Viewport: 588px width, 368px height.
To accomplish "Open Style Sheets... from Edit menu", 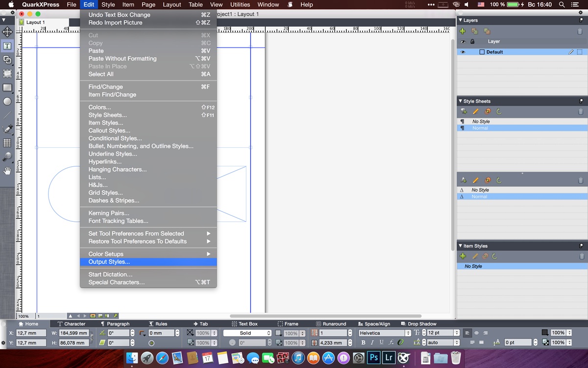I will [148, 115].
